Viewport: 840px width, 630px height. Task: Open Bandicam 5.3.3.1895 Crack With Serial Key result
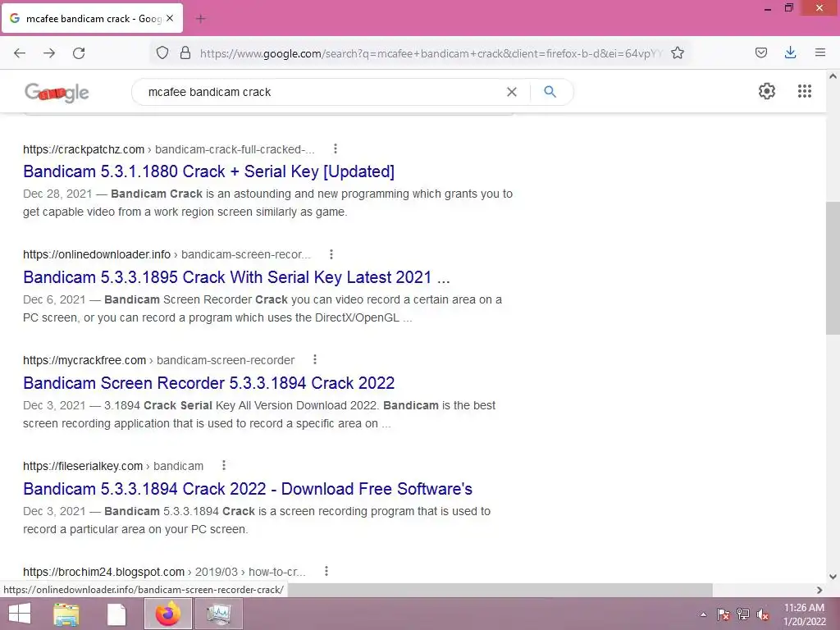pyautogui.click(x=236, y=277)
